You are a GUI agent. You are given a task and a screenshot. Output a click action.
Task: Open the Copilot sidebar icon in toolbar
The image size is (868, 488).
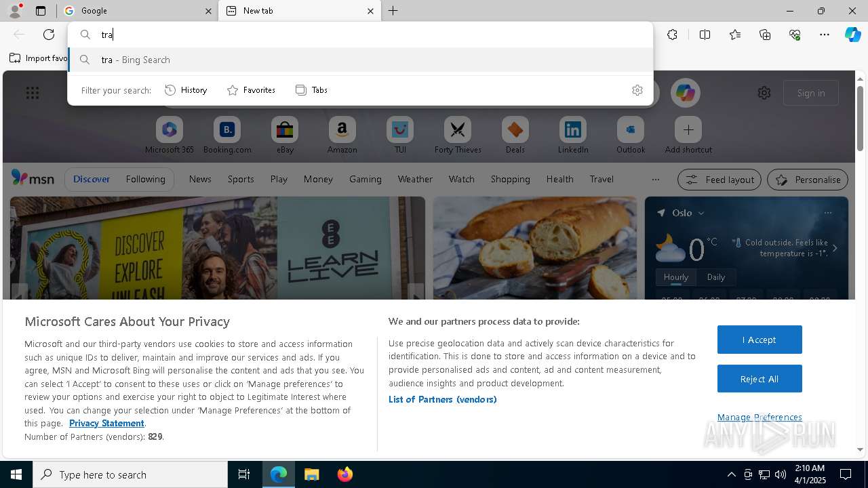tap(852, 35)
